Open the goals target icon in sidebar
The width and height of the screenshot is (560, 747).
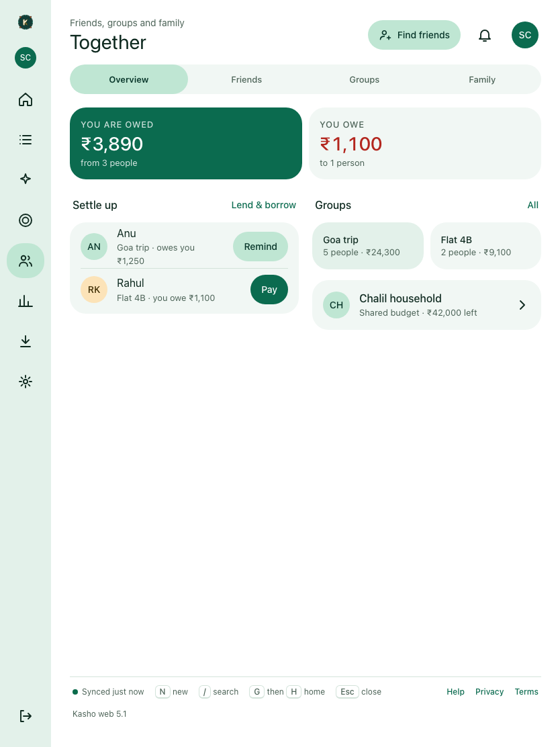coord(26,220)
